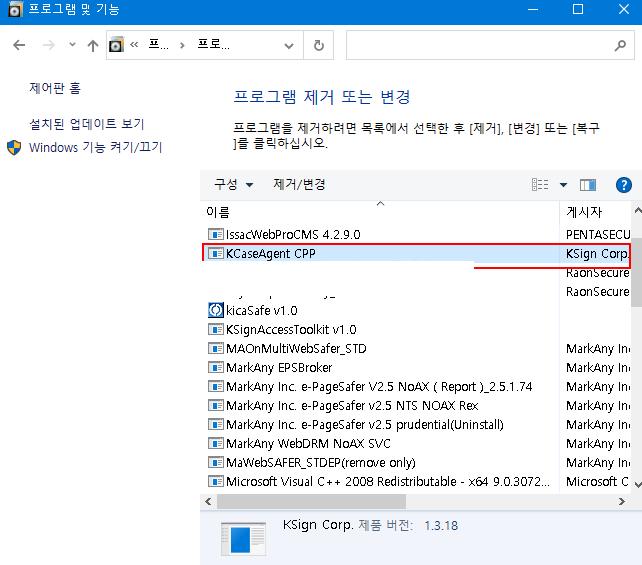
Task: Click the MAOnMultiWebSafer_STD program icon
Action: click(x=215, y=348)
